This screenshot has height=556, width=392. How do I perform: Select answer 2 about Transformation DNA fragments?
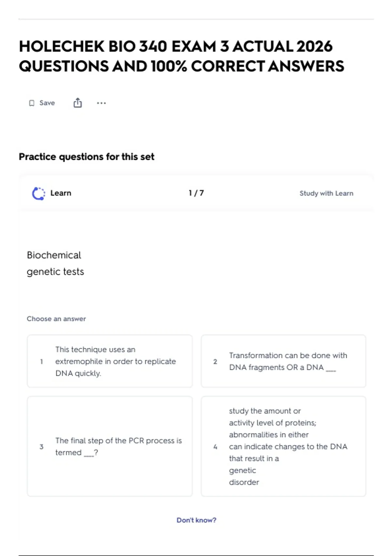tap(284, 361)
